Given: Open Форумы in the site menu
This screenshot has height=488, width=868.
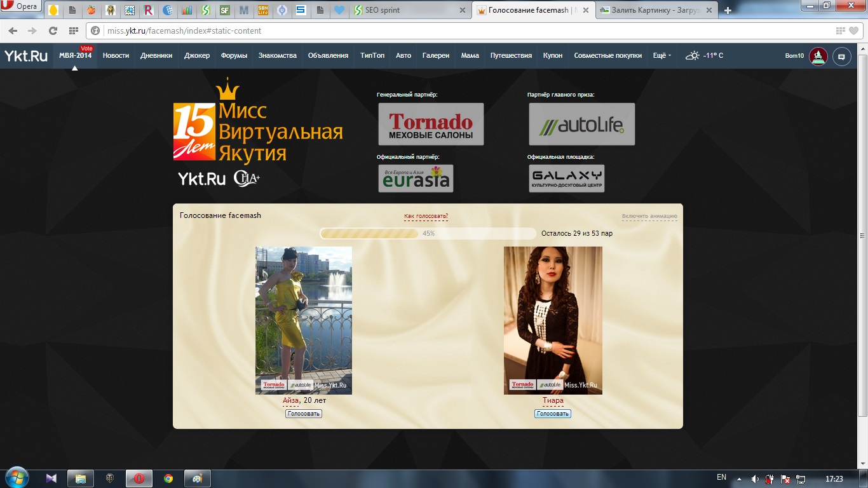Looking at the screenshot, I should click(234, 55).
